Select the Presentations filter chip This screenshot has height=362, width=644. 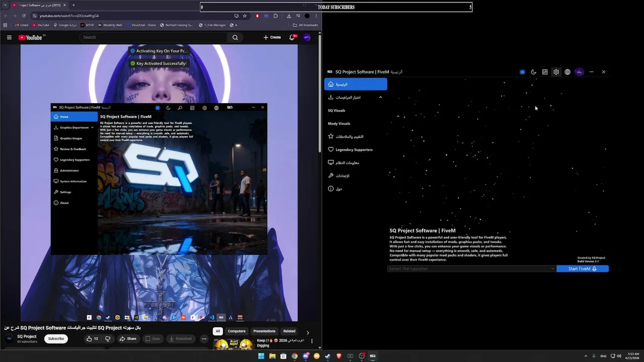click(x=264, y=331)
